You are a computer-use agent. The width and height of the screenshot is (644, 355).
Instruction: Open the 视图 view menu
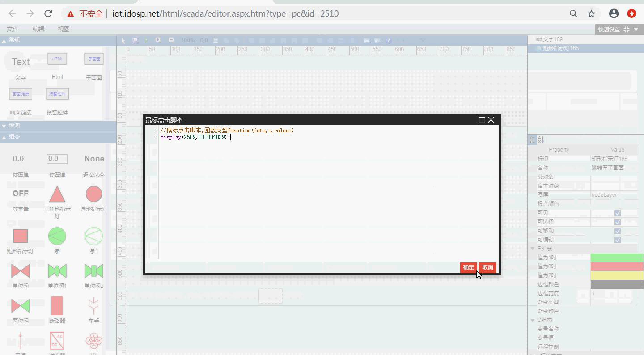click(x=64, y=29)
